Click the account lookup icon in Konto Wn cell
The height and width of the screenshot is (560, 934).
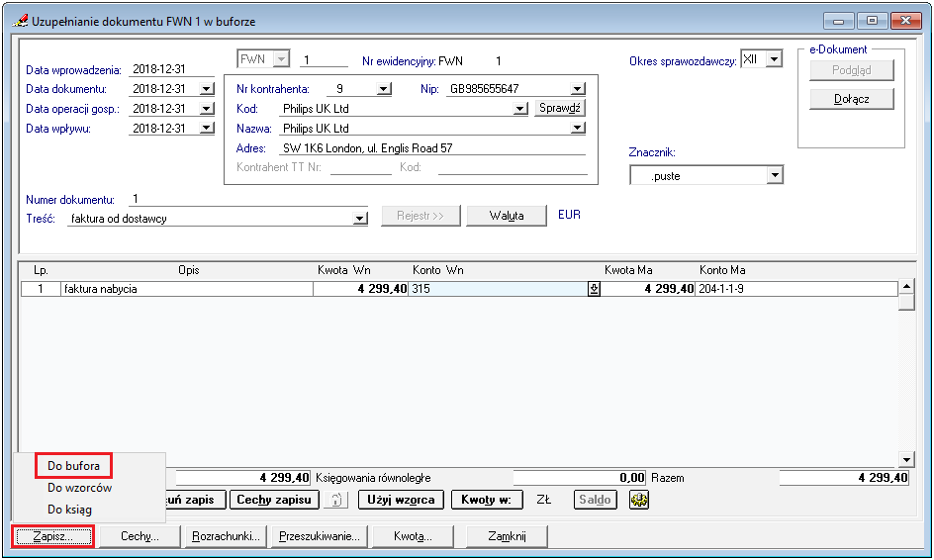pos(594,289)
